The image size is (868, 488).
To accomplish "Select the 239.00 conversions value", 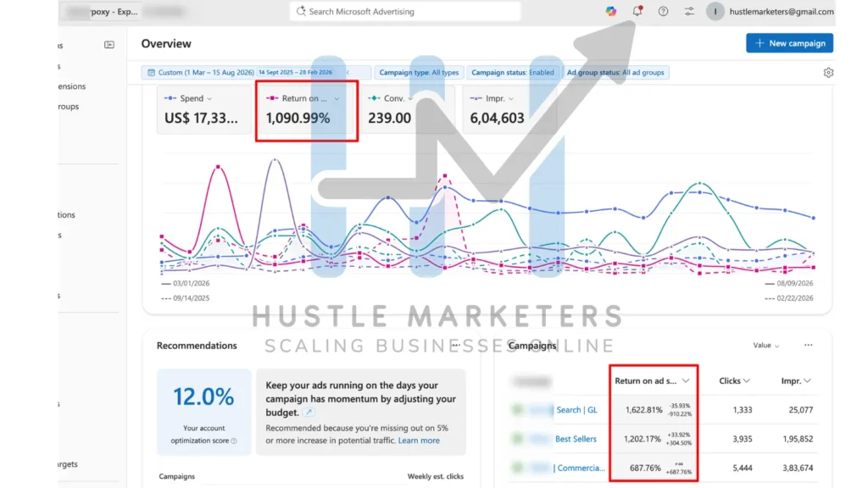I will tap(389, 118).
